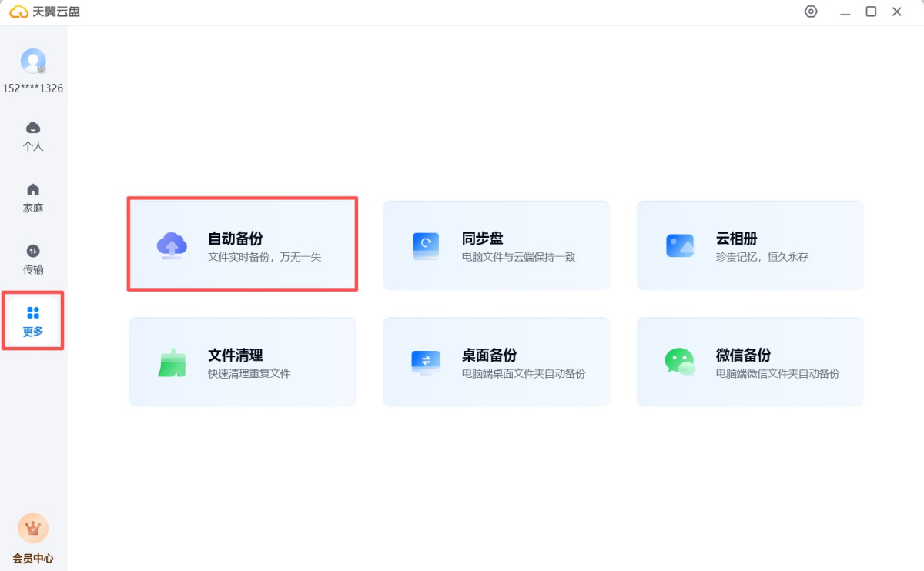Click the Cloud Album (云相册) picture icon

coord(680,245)
